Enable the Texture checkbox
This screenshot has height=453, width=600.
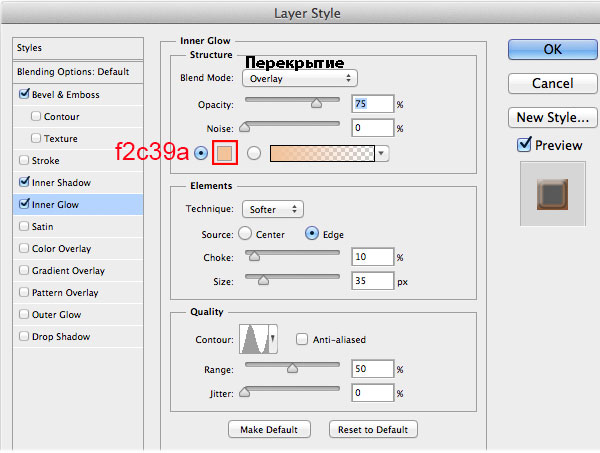36,138
